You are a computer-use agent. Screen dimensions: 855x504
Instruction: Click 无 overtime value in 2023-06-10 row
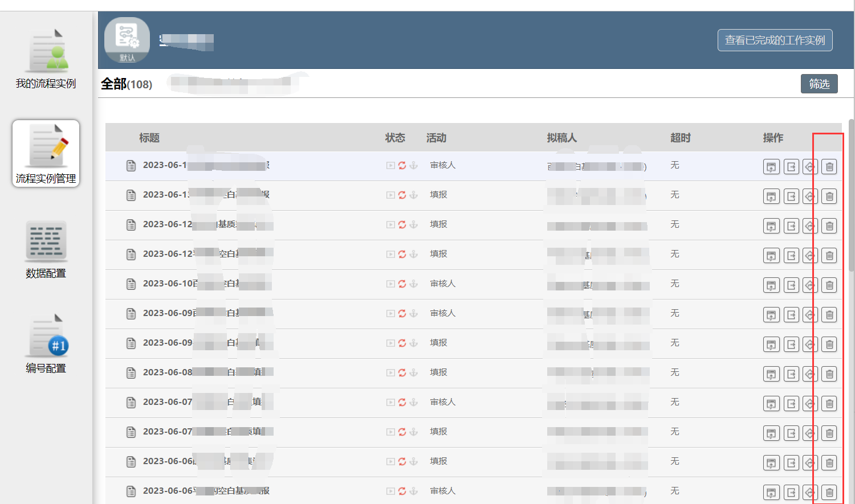point(675,284)
